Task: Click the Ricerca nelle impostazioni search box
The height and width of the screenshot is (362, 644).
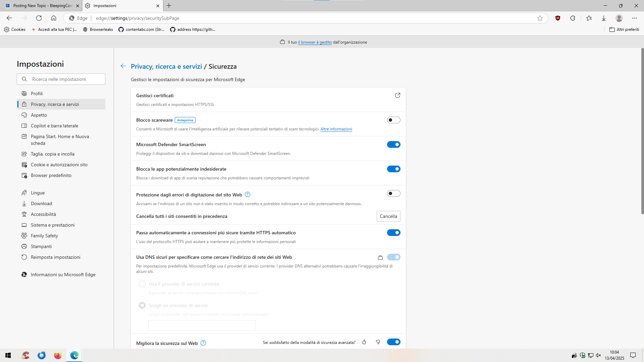Action: [61, 79]
